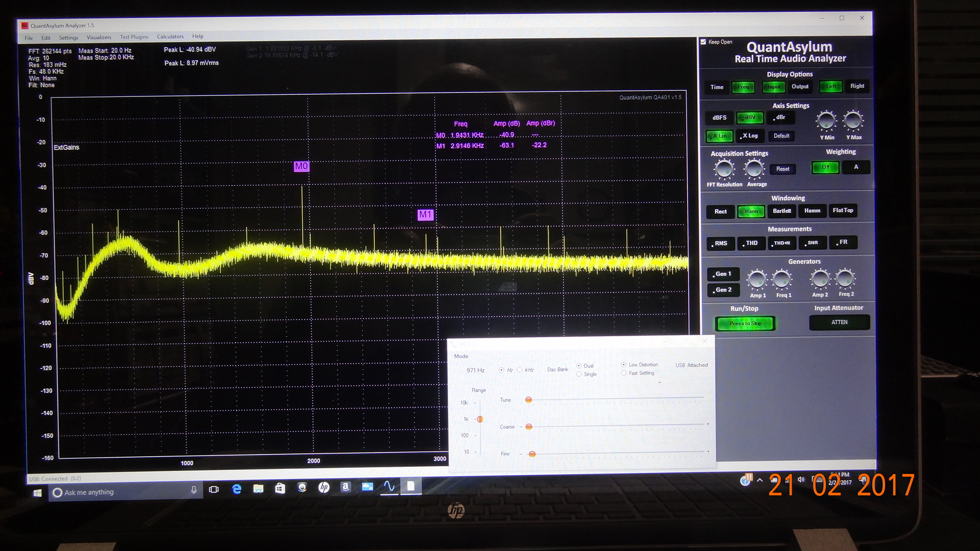The image size is (980, 551).
Task: Switch X axis to X Log
Action: [750, 136]
